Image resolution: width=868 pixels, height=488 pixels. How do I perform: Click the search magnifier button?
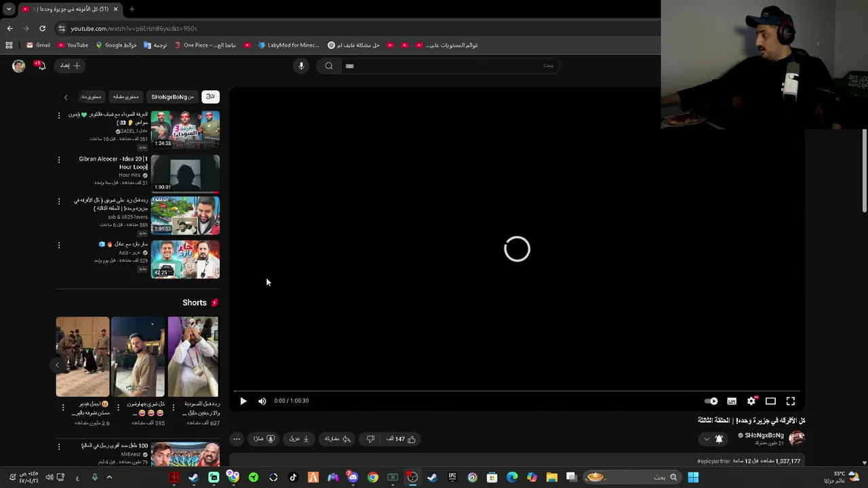coord(329,66)
